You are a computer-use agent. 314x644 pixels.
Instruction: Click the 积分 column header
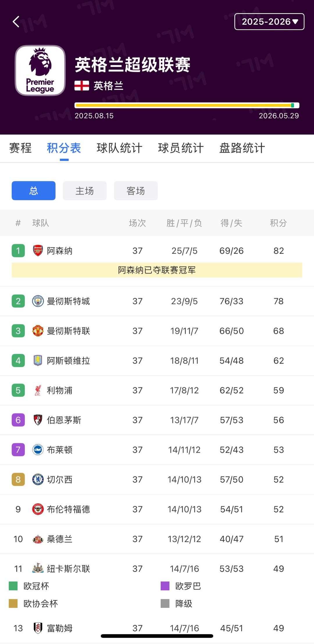pyautogui.click(x=279, y=223)
